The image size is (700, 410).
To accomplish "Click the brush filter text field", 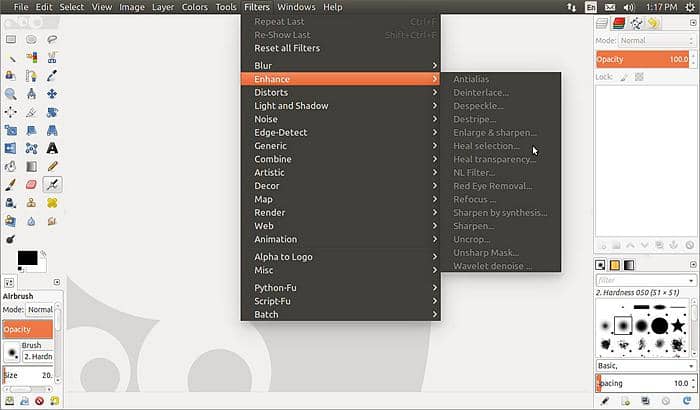I will (x=640, y=281).
